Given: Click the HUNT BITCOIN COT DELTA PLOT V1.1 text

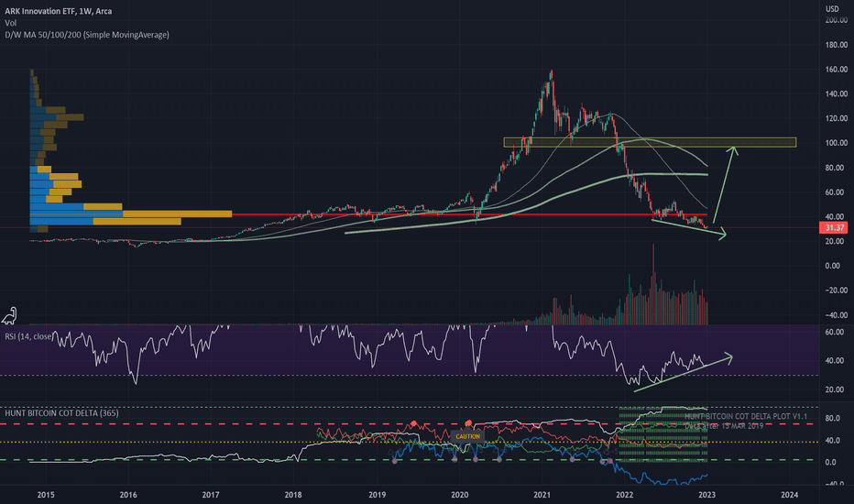Looking at the screenshot, I should tap(746, 416).
